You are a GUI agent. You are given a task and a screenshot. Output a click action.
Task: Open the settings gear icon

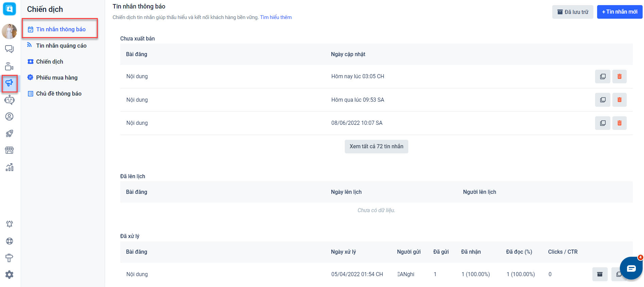10,274
